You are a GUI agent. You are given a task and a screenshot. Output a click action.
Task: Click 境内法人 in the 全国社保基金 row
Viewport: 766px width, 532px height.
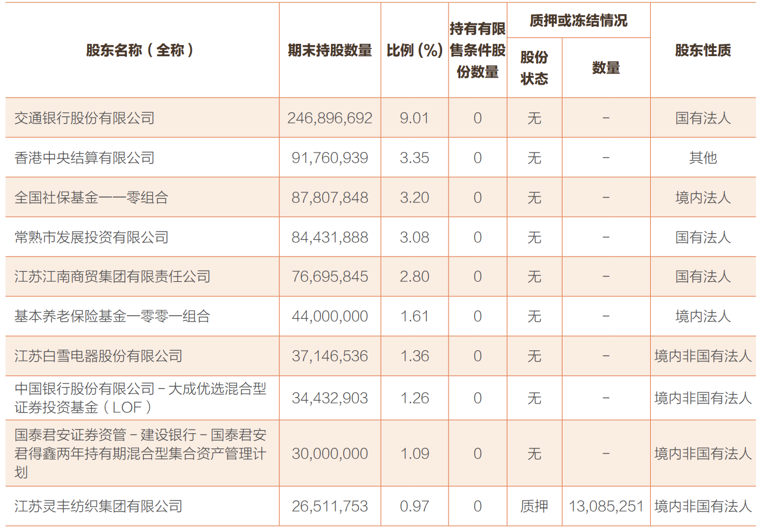(703, 198)
